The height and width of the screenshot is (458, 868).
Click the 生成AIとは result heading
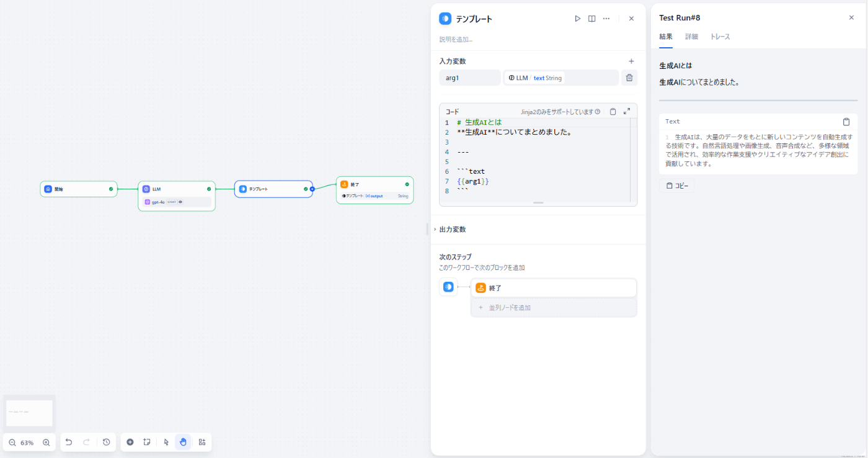(x=676, y=65)
